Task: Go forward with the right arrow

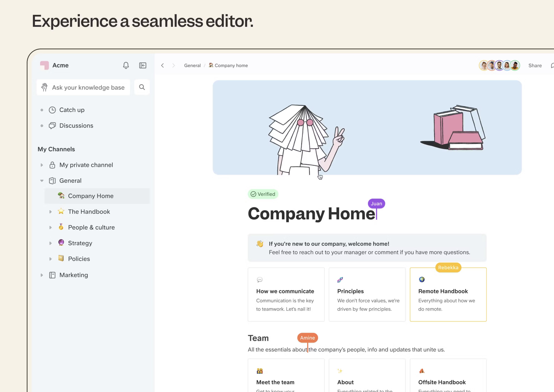Action: 173,65
